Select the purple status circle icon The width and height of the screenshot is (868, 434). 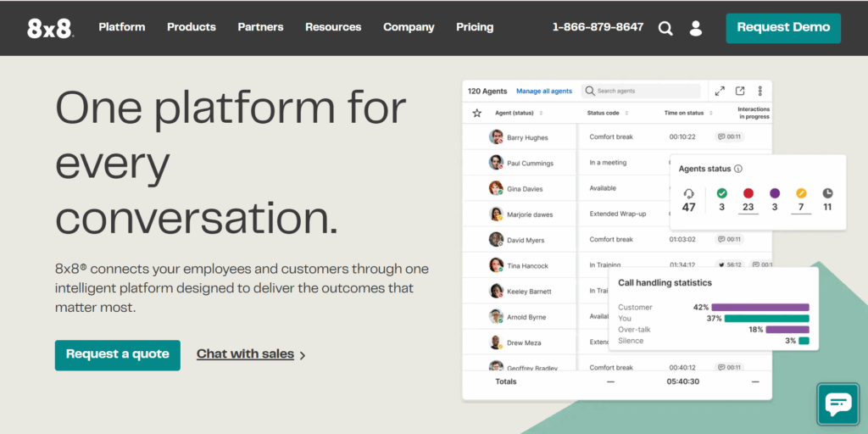775,193
